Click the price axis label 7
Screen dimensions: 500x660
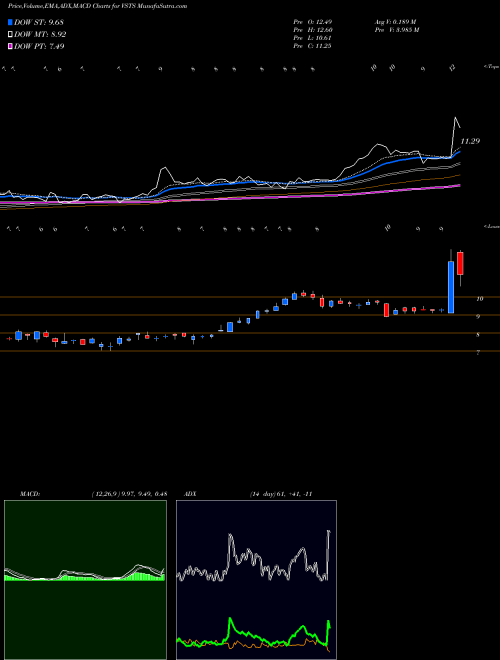pos(478,353)
